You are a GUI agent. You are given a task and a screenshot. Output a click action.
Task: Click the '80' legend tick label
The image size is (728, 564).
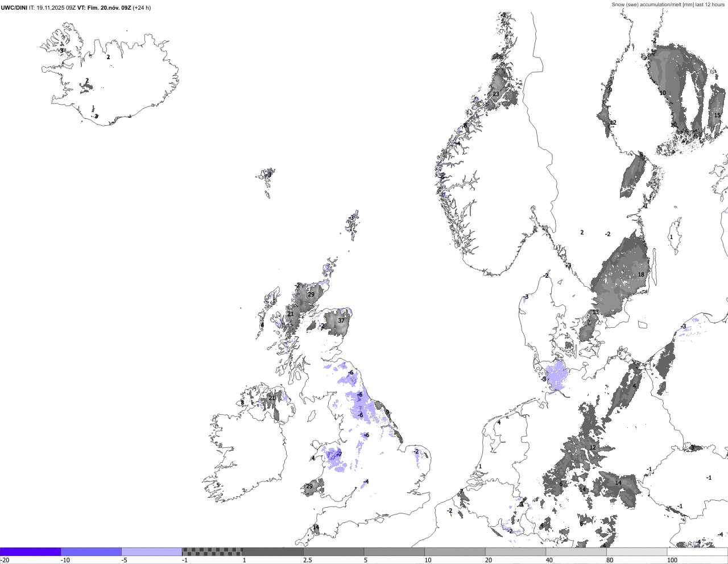click(x=610, y=560)
